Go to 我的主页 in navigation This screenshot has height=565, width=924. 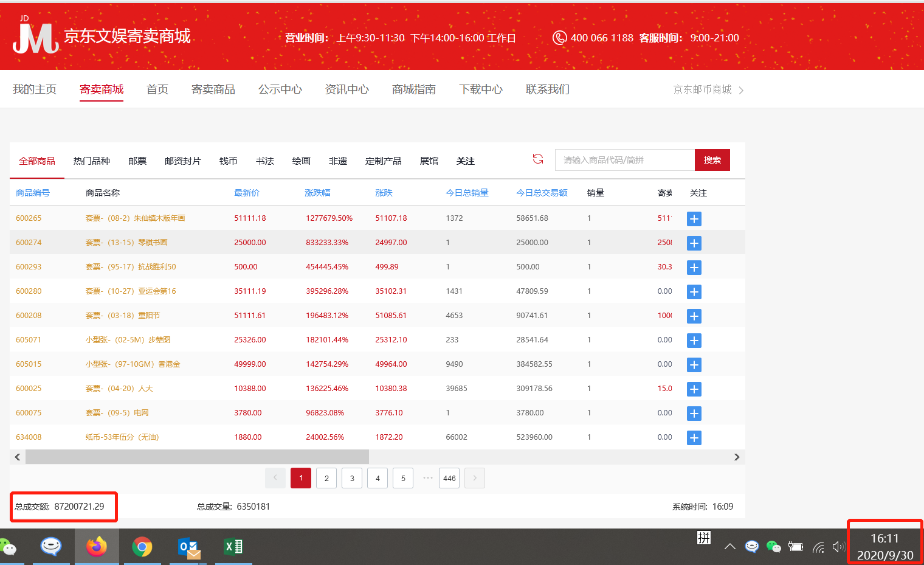point(35,89)
